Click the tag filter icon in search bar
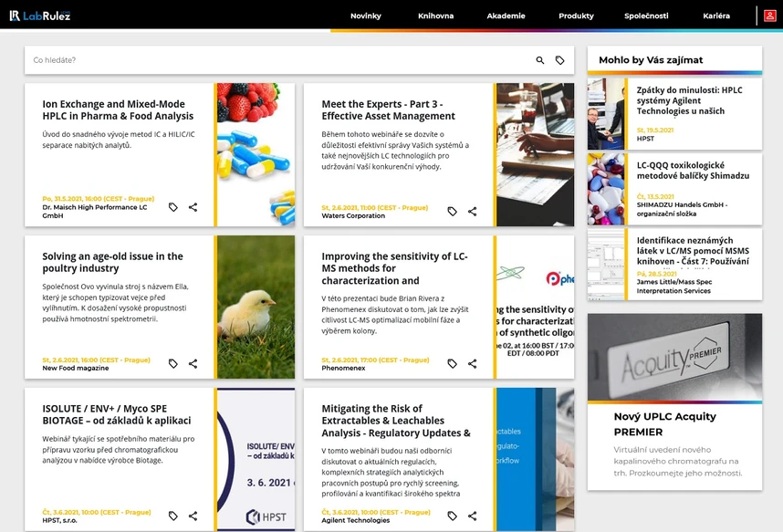The height and width of the screenshot is (532, 783). click(x=559, y=60)
